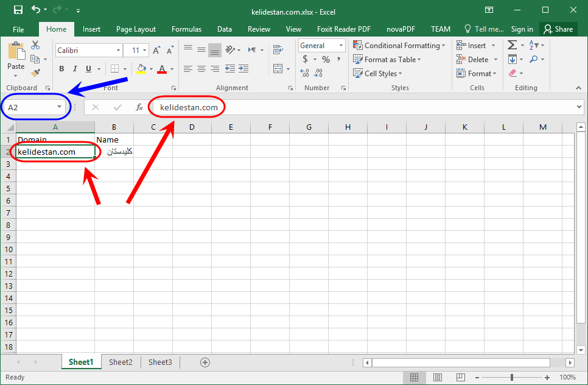Click the Copy icon in Clipboard group

(35, 59)
